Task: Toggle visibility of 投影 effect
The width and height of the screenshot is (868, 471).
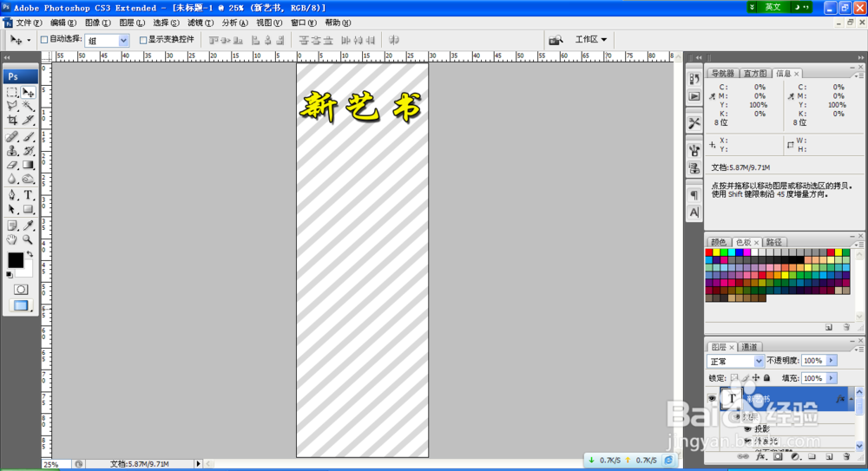Action: [x=747, y=429]
